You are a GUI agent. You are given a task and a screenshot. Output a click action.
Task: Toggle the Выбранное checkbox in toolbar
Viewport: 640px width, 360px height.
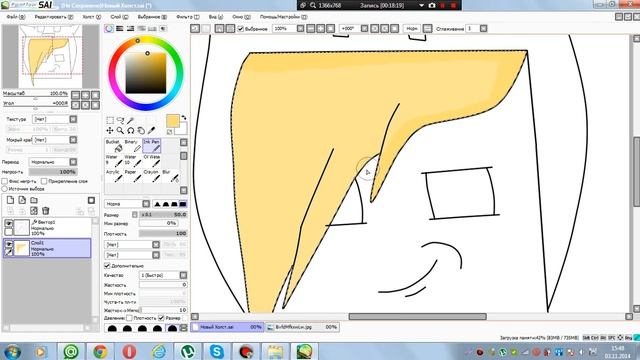241,29
